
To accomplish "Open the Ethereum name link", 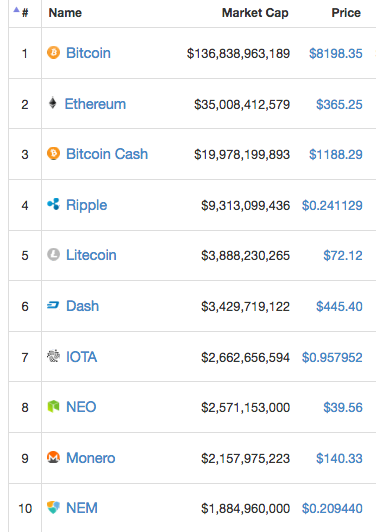I will tap(95, 104).
